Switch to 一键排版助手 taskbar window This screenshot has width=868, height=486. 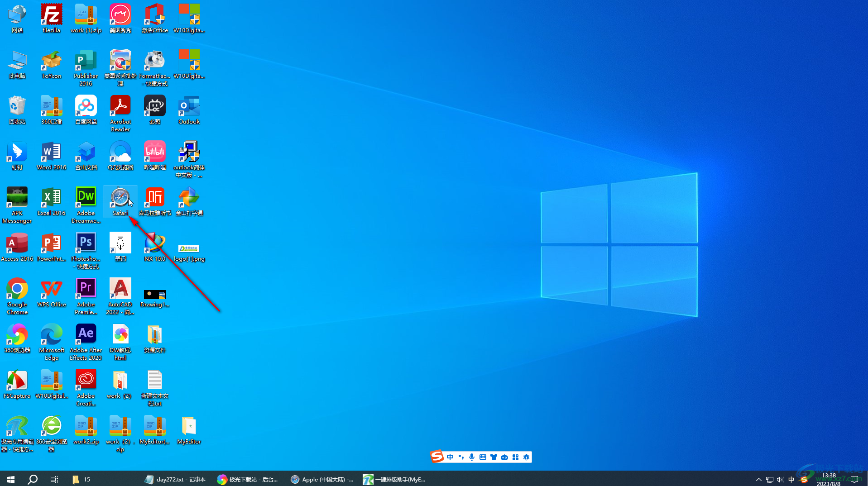(394, 479)
